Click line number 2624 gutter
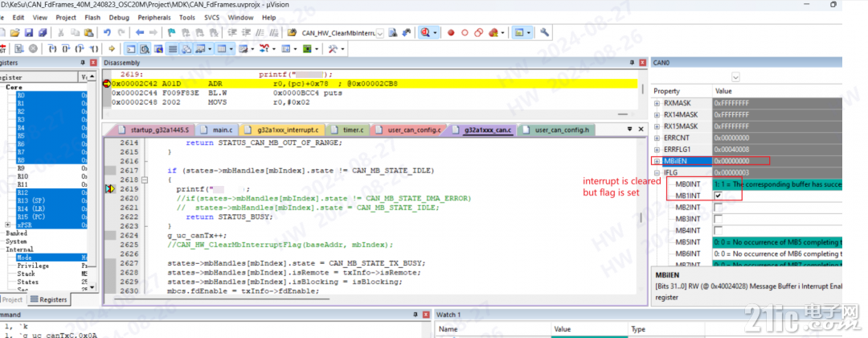The width and height of the screenshot is (868, 338). (x=129, y=235)
